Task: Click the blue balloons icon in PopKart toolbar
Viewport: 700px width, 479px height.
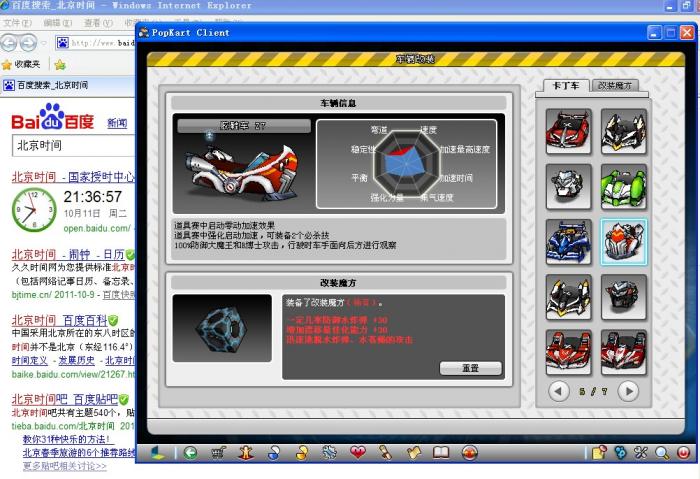Action: pos(620,453)
